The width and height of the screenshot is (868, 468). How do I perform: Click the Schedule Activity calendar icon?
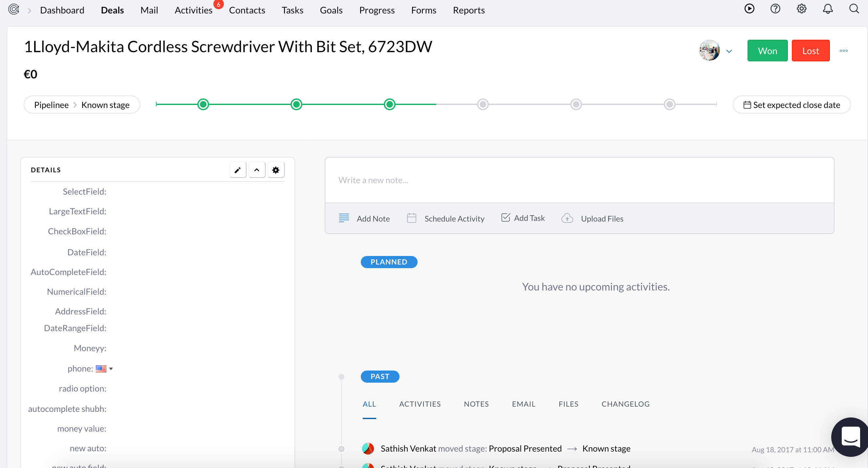tap(411, 218)
